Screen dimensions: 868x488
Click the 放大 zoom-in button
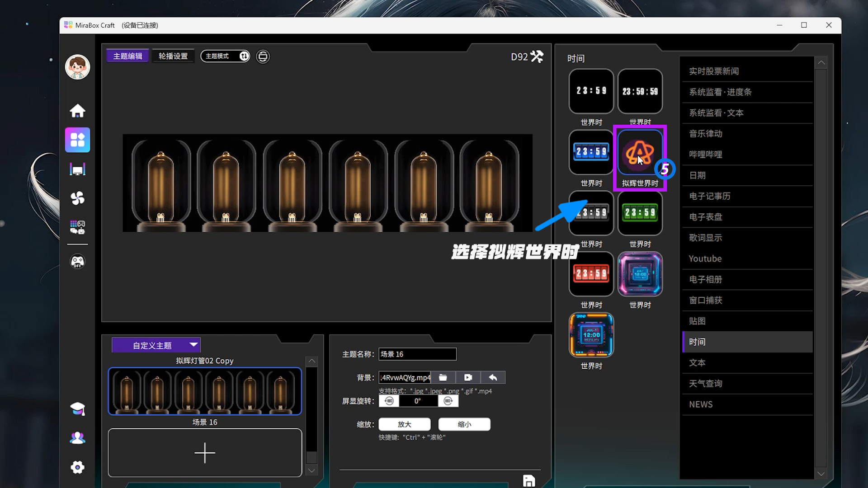click(405, 424)
